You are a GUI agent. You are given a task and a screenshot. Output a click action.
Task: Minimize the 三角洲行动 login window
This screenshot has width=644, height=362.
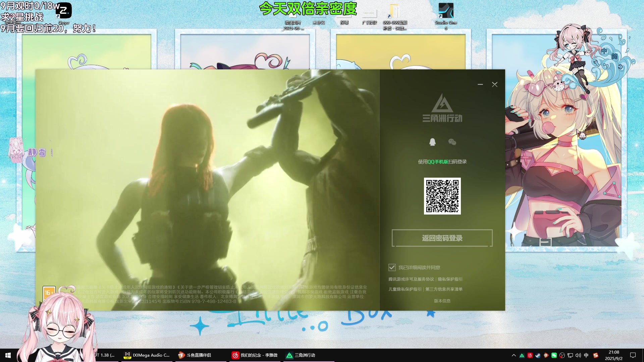tap(480, 84)
